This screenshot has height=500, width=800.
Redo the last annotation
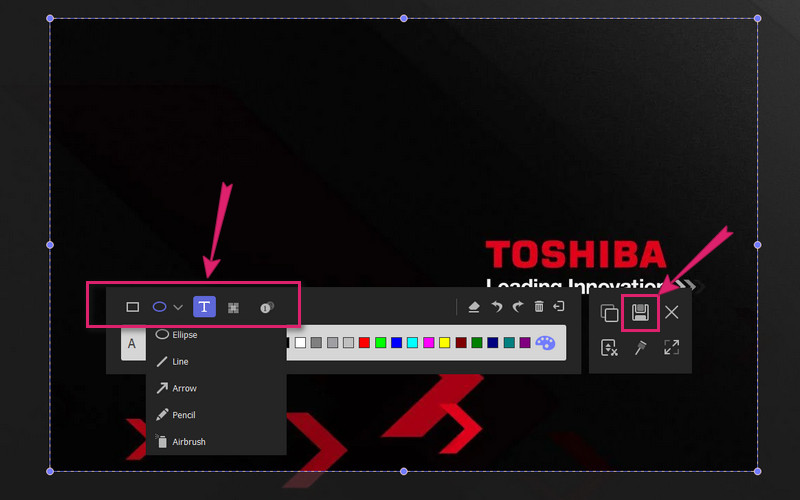(x=518, y=307)
